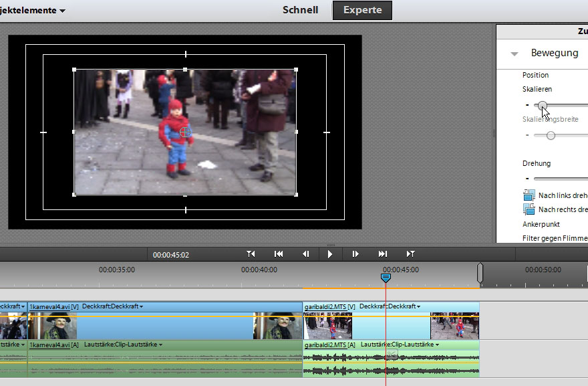
Task: Click the anchor point crosshair in preview
Action: tap(185, 132)
